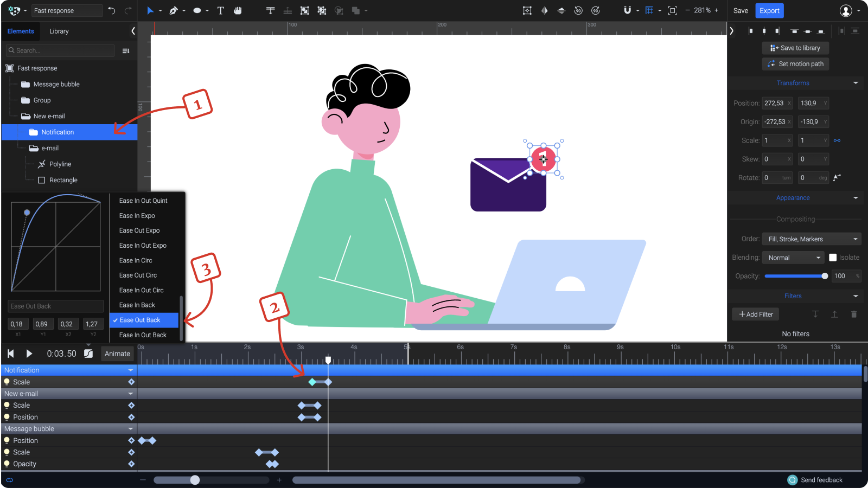Choose Ease In Out Back from easing menu

pyautogui.click(x=143, y=335)
